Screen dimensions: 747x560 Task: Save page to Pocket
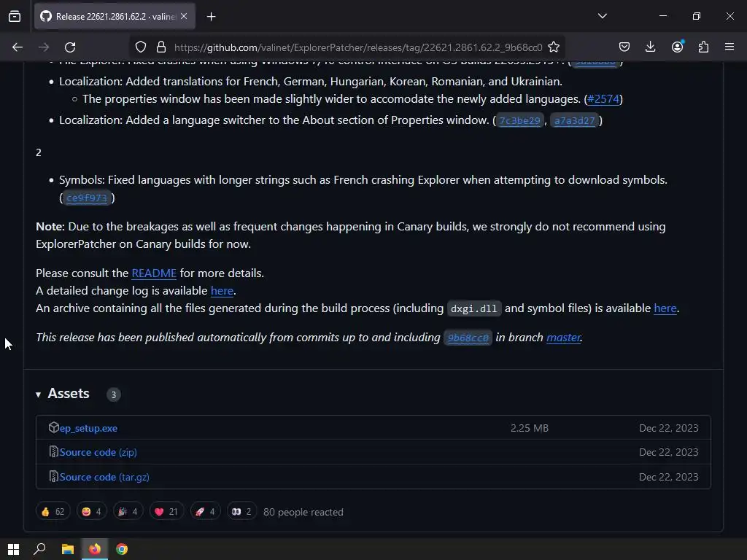(624, 47)
